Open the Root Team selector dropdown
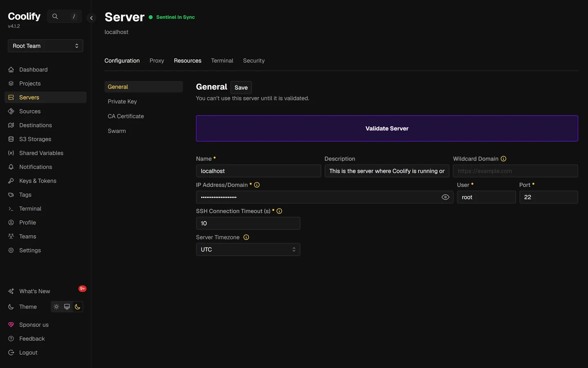The width and height of the screenshot is (588, 368). pos(45,46)
